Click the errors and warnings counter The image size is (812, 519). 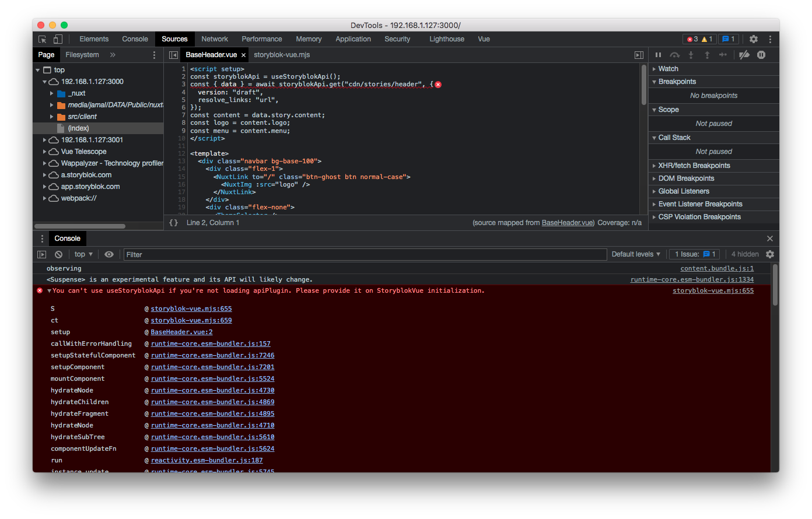699,39
